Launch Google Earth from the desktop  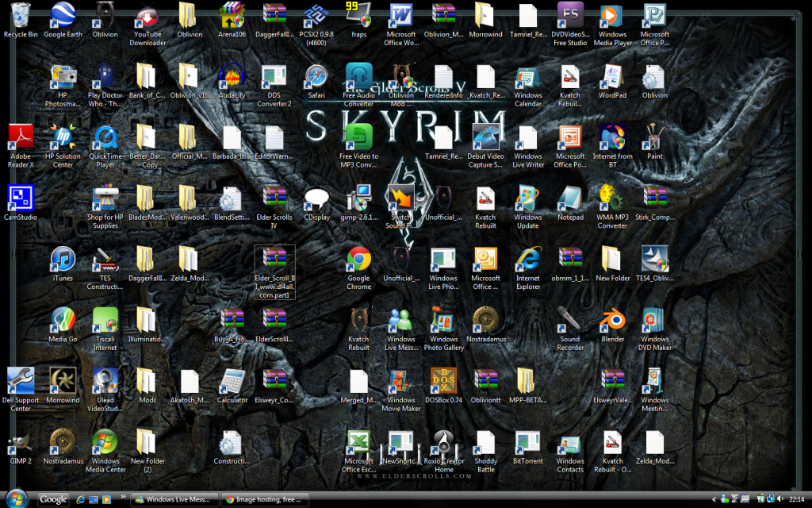(x=63, y=16)
